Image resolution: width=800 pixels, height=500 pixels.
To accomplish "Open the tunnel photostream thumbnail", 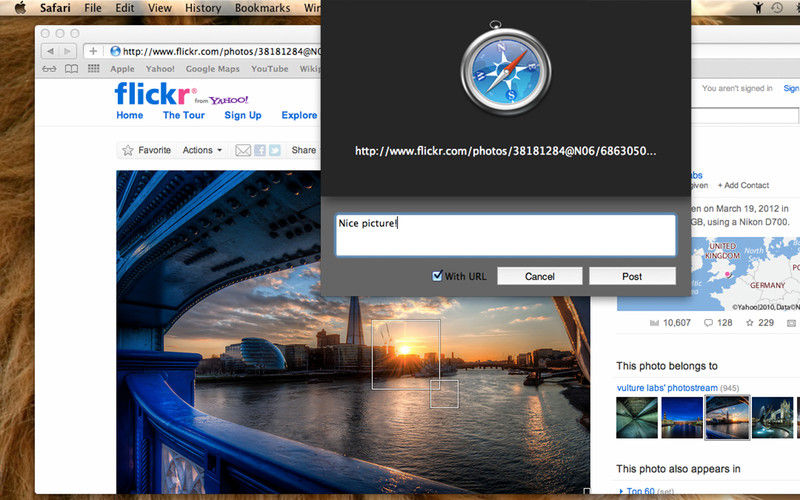I will pos(637,417).
